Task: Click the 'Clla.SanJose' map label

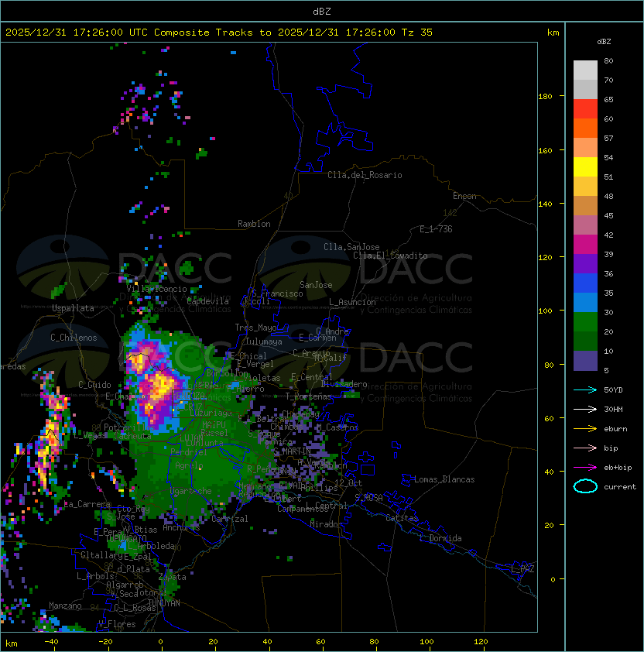Action: (x=351, y=247)
